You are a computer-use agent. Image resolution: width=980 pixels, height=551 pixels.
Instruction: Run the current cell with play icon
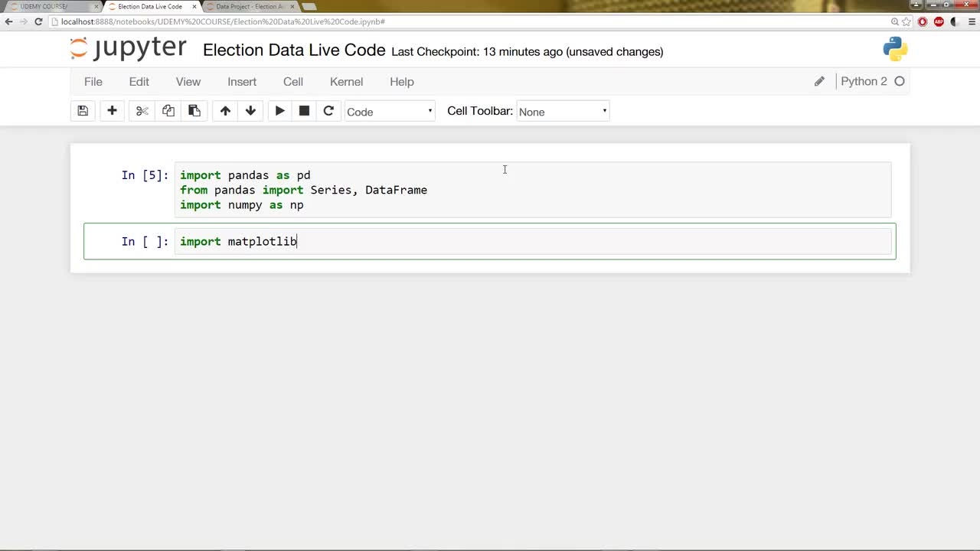[279, 111]
